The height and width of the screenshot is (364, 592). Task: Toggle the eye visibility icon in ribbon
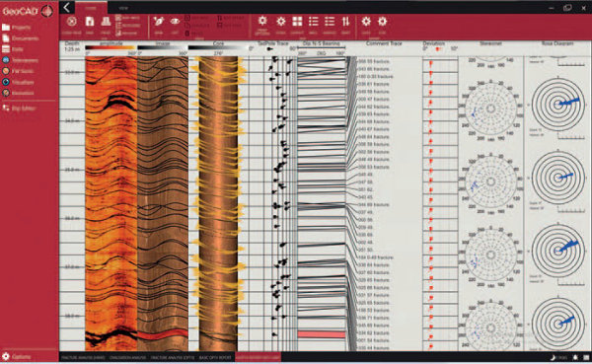coord(175,22)
